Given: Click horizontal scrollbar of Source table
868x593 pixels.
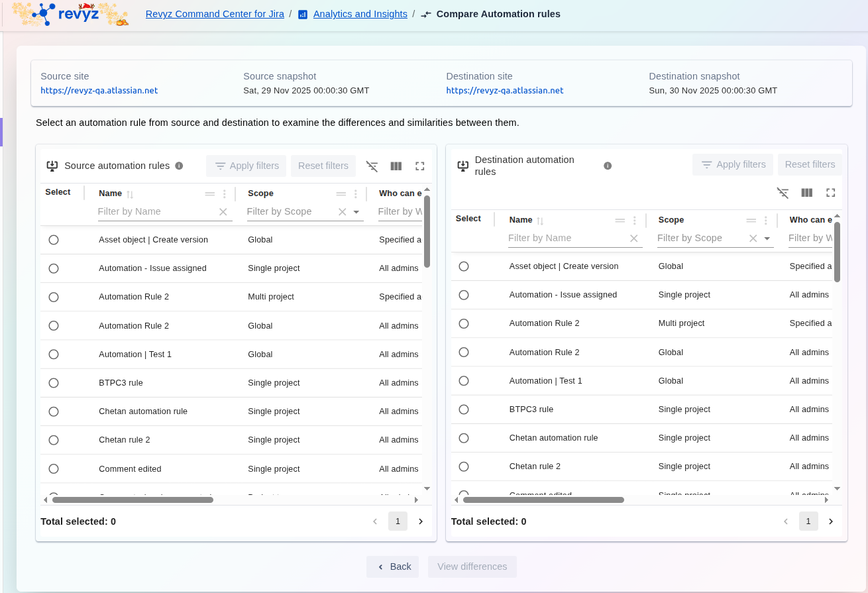Looking at the screenshot, I should (x=133, y=500).
